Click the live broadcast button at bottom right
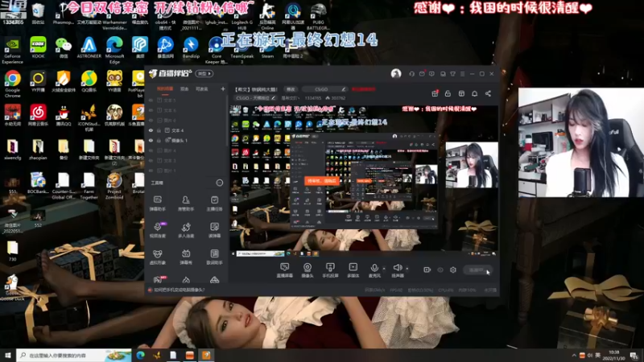The image size is (644, 362). [x=477, y=270]
